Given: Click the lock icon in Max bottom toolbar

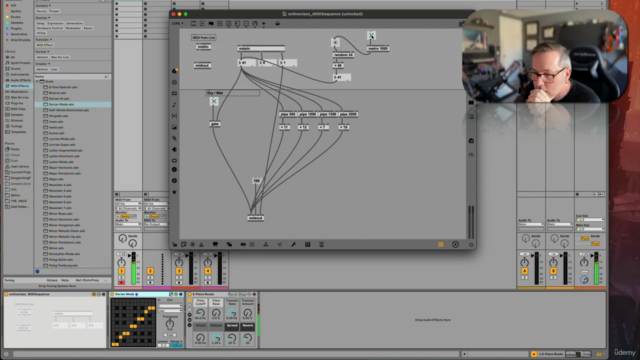Looking at the screenshot, I should pos(175,244).
